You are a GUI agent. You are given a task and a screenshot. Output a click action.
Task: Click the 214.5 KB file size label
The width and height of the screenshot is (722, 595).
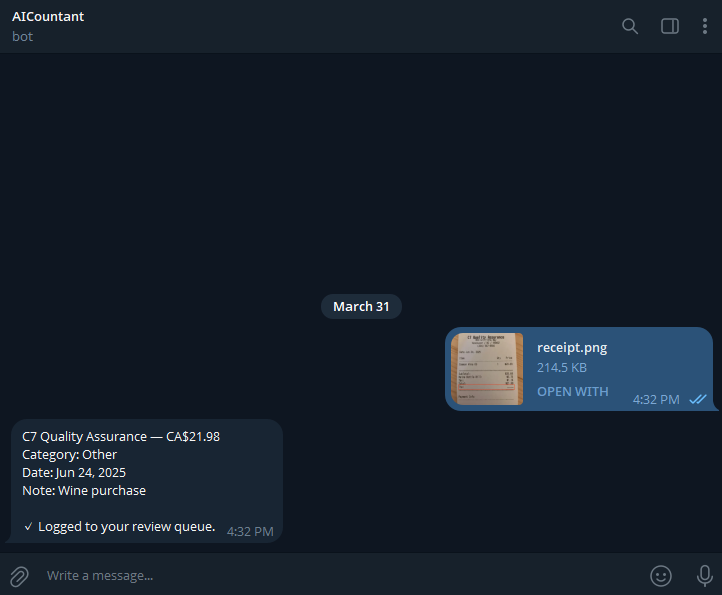[x=562, y=368]
